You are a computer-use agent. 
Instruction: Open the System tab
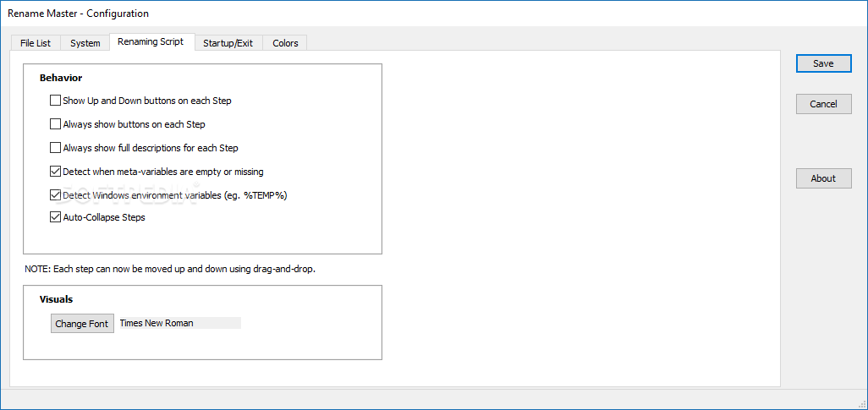(85, 43)
